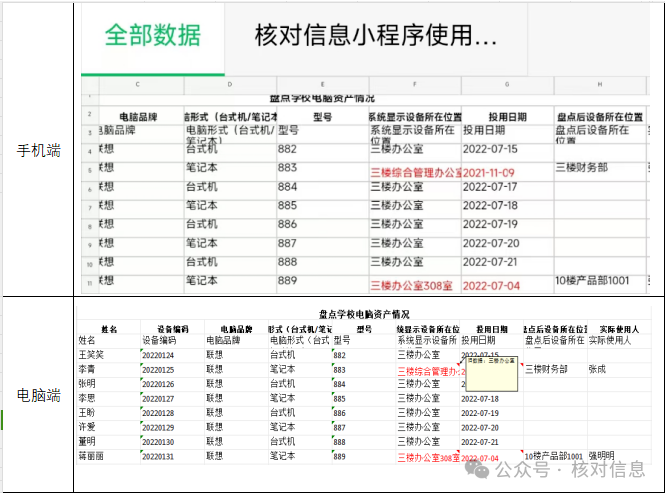Image resolution: width=665 pixels, height=493 pixels.
Task: Select column H header in mobile sheet
Action: tap(600, 84)
